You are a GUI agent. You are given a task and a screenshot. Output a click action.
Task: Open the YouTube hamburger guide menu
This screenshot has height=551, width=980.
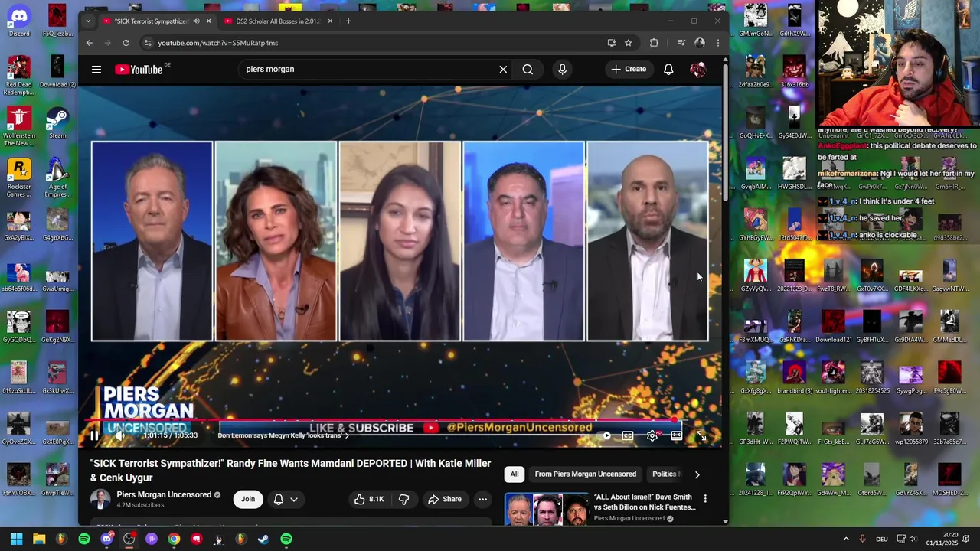coord(96,69)
